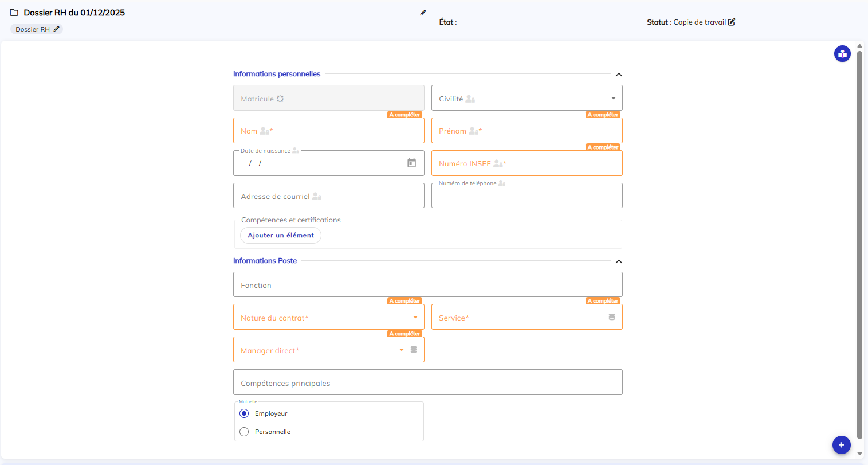The image size is (868, 465).
Task: Click Ajouter un élément button
Action: click(x=281, y=235)
